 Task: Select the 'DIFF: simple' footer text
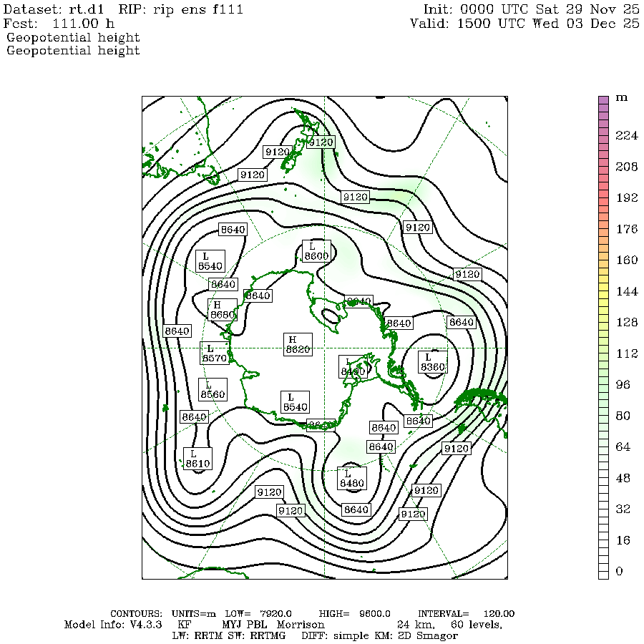335,636
